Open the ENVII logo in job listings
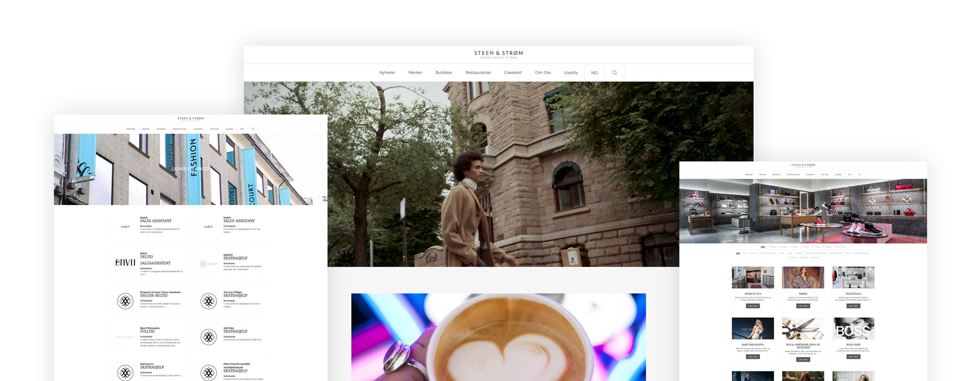Screen dimensions: 980x381 (x=125, y=263)
